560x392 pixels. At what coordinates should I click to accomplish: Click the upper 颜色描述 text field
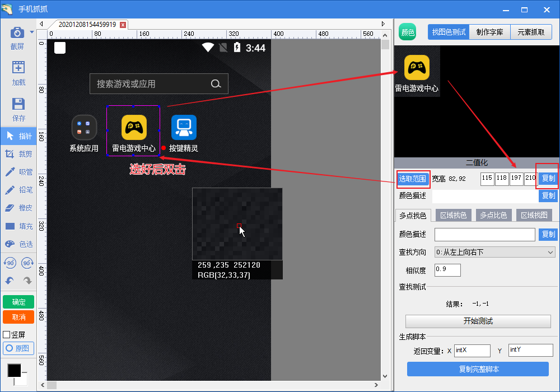pos(485,196)
